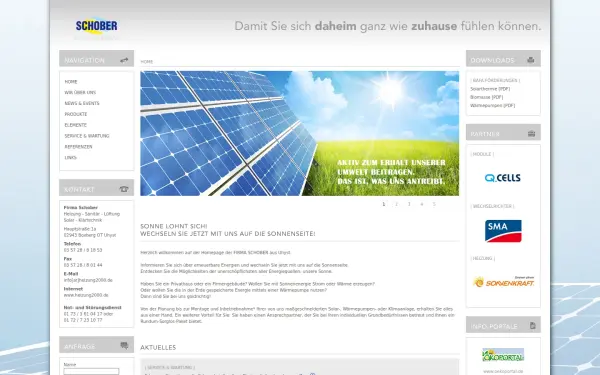
Task: Click the info@heizung2000.de email address
Action: [x=88, y=280]
